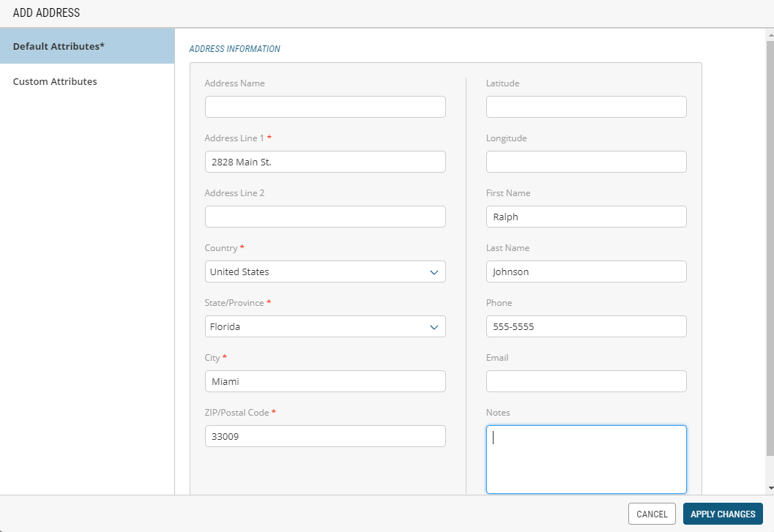The height and width of the screenshot is (532, 774).
Task: Click the scrollbar down arrow
Action: (770, 488)
